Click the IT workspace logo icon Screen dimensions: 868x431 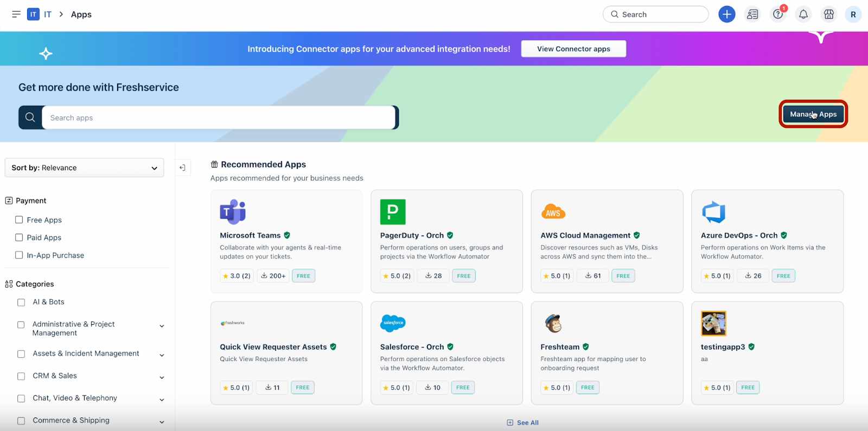pos(33,14)
